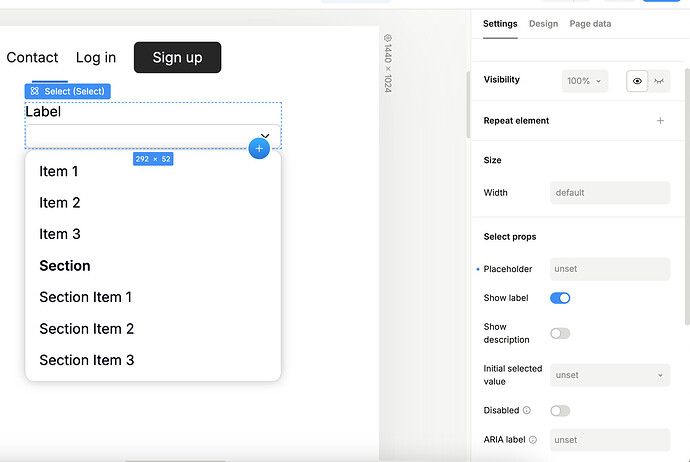Toggle the Disabled switch on
690x462 pixels.
(560, 411)
